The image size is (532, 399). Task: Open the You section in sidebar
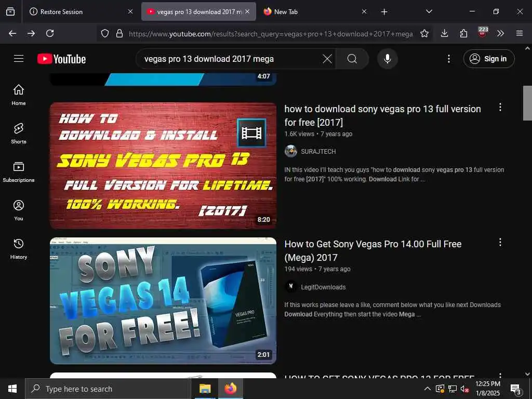pyautogui.click(x=19, y=210)
